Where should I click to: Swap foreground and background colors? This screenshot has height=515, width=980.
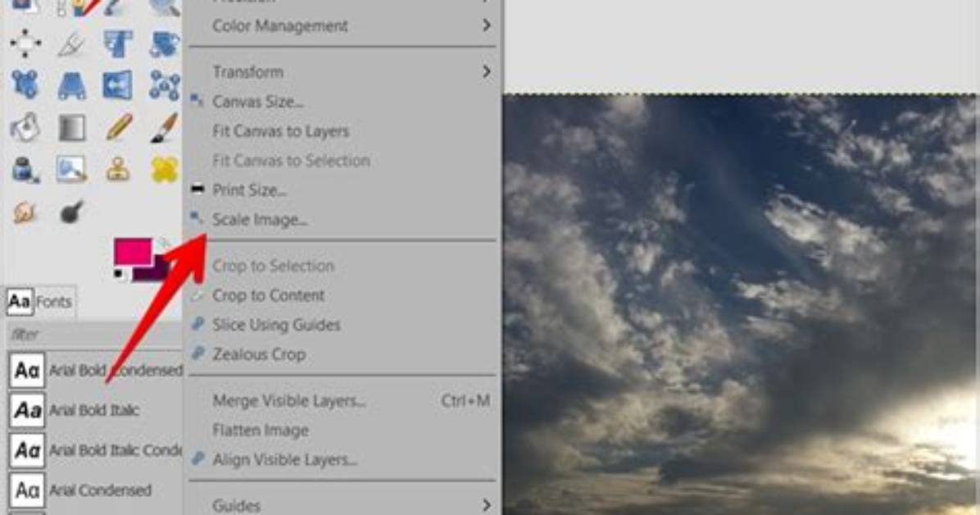click(x=164, y=243)
